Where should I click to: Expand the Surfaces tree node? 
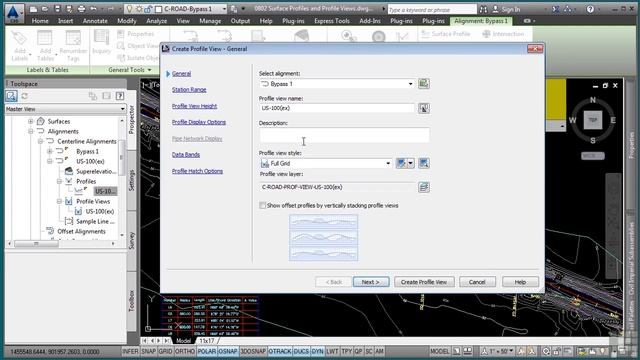[31, 121]
